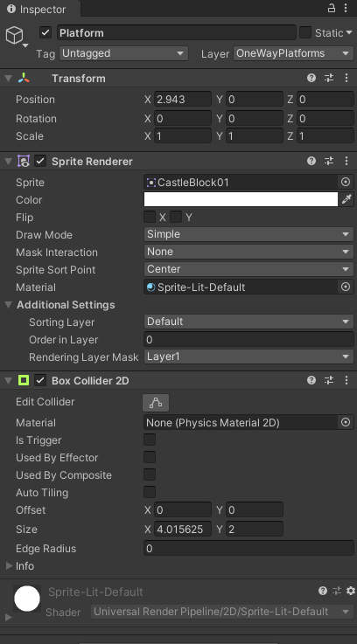Open the Sprite Renderer preset selector icon

tap(329, 161)
